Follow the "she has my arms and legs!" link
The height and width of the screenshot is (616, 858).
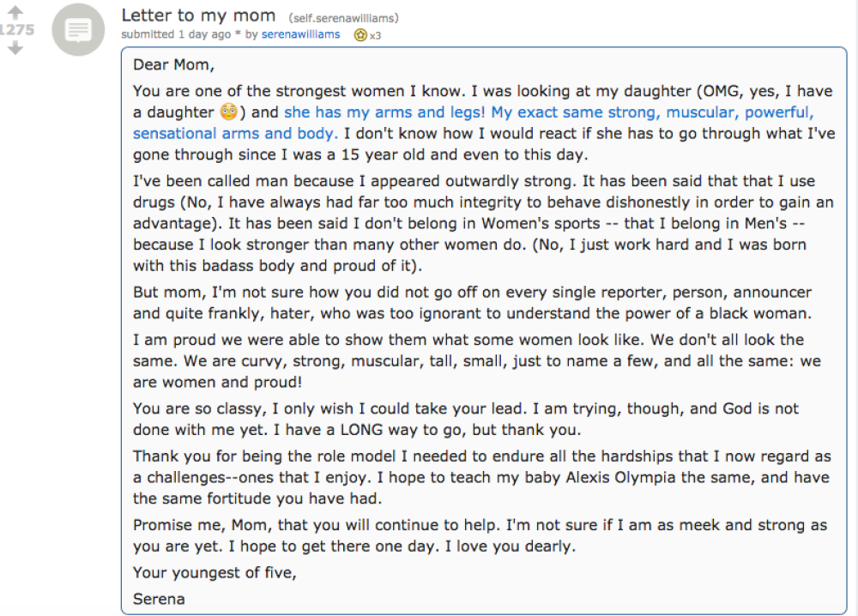[384, 112]
